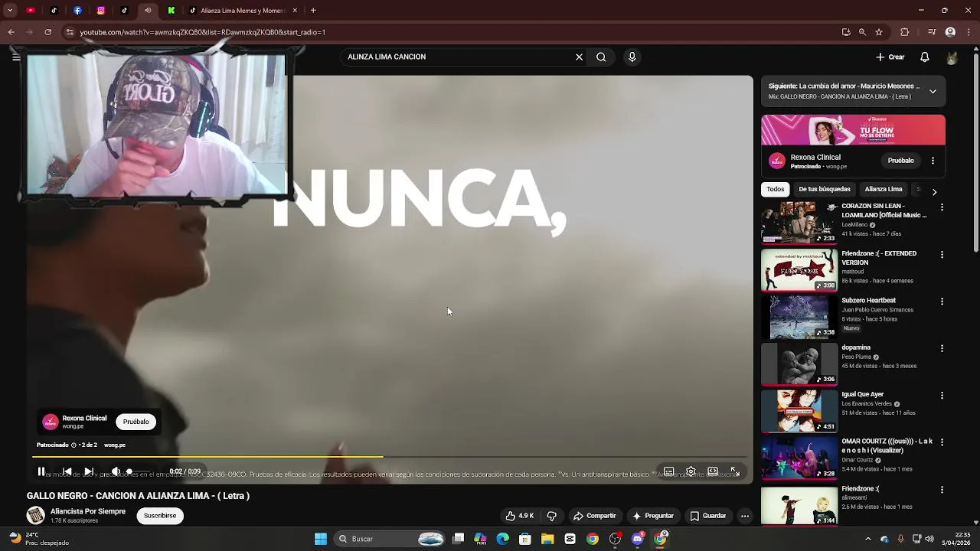Image resolution: width=980 pixels, height=551 pixels.
Task: Open the Preguntar AI button
Action: point(653,516)
